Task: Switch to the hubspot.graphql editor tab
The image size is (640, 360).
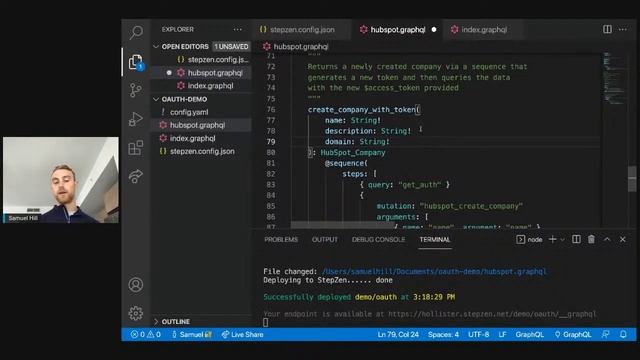Action: 398,29
